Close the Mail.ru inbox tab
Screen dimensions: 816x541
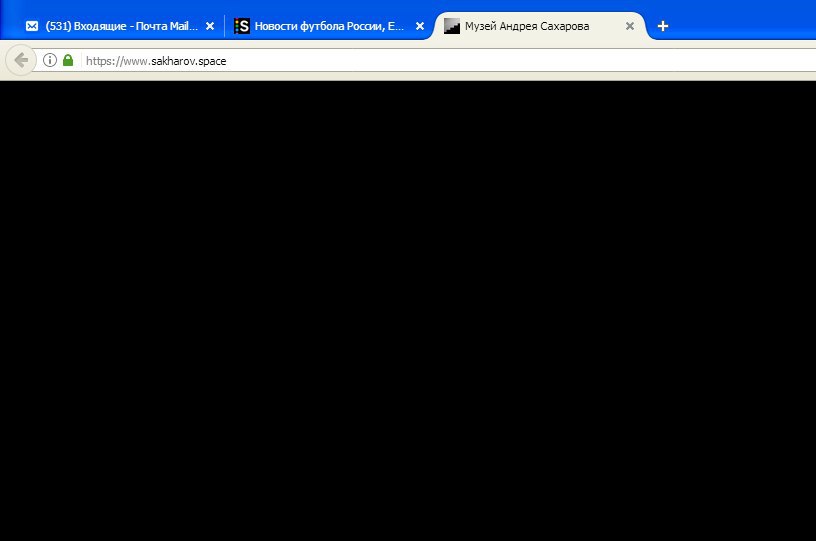click(x=210, y=26)
